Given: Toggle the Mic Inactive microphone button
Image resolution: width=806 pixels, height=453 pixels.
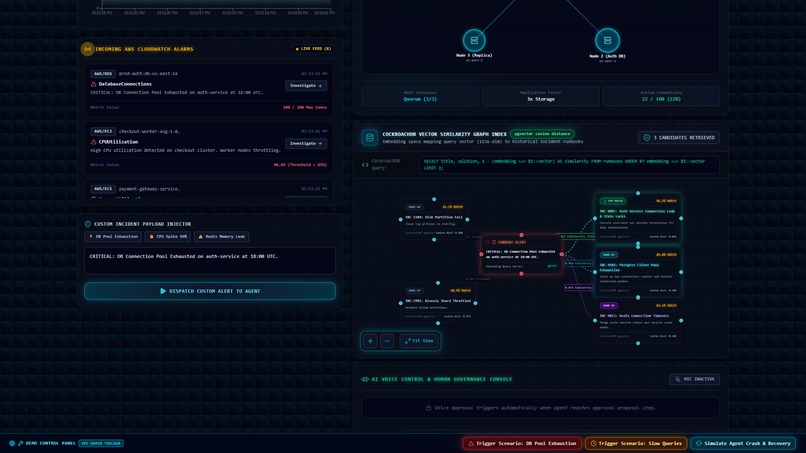Looking at the screenshot, I should (694, 379).
